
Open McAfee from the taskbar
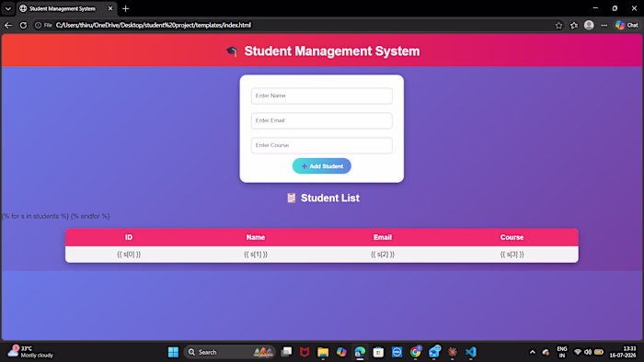[x=305, y=352]
